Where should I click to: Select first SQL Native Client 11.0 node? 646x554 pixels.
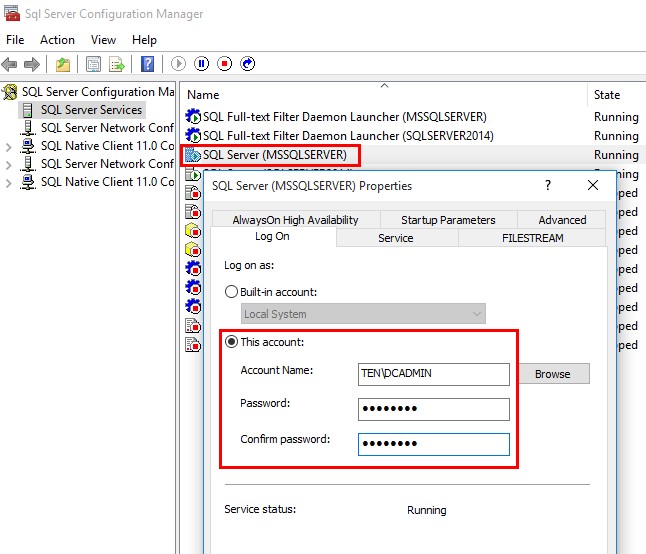pos(107,146)
